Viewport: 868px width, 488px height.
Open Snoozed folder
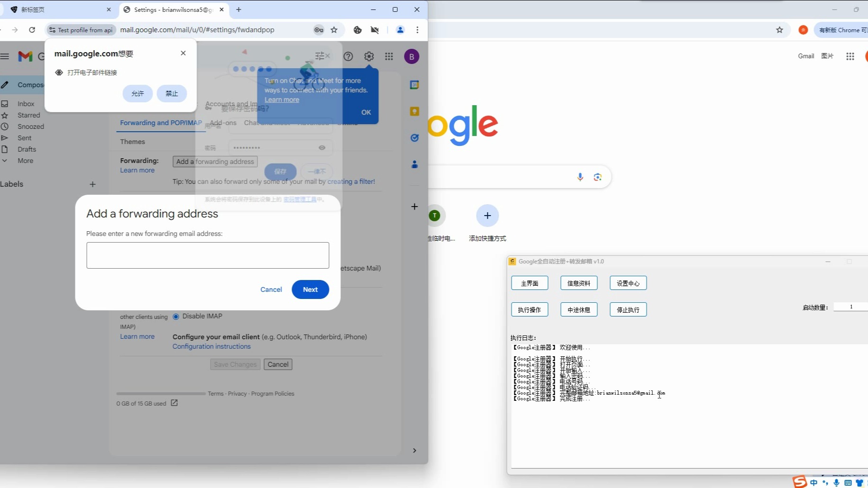pos(30,127)
